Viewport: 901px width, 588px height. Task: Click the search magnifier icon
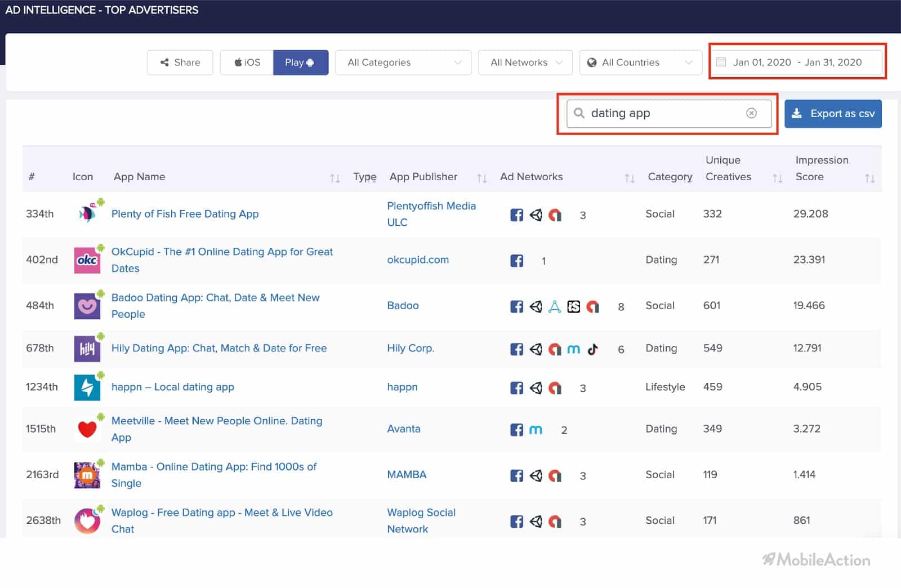pos(579,113)
